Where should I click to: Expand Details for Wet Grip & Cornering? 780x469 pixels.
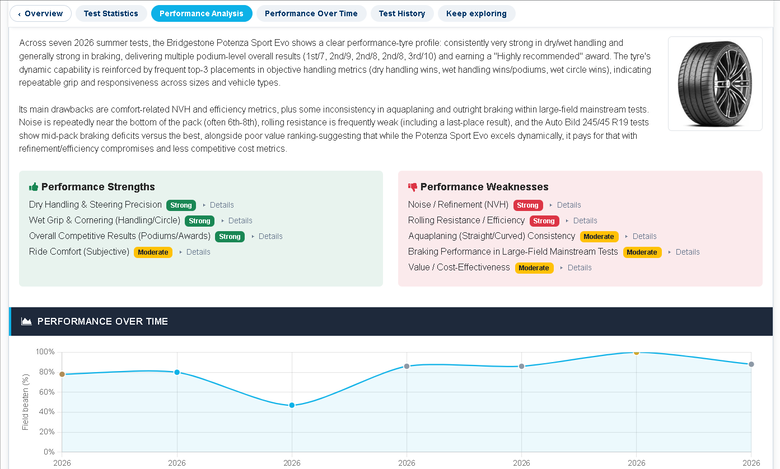[x=240, y=220]
